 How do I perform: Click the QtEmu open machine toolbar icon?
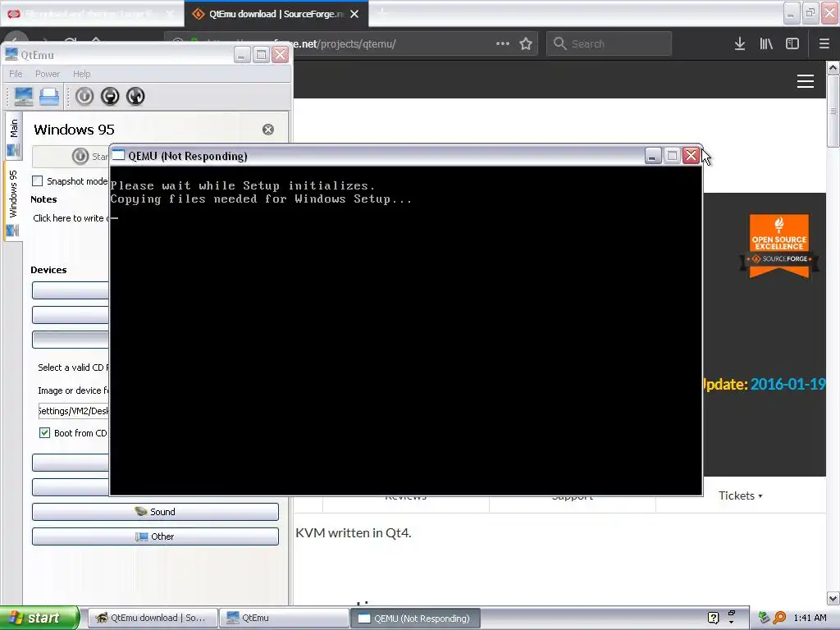coord(48,97)
